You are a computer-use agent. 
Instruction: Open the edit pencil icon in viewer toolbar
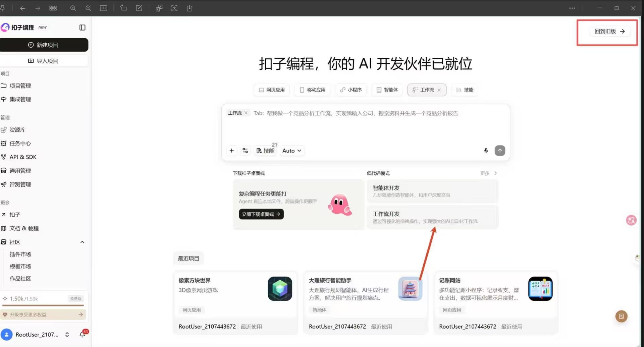[x=139, y=8]
